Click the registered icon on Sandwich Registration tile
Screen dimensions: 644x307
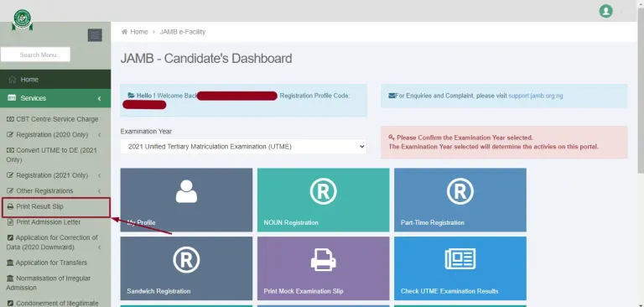click(186, 260)
